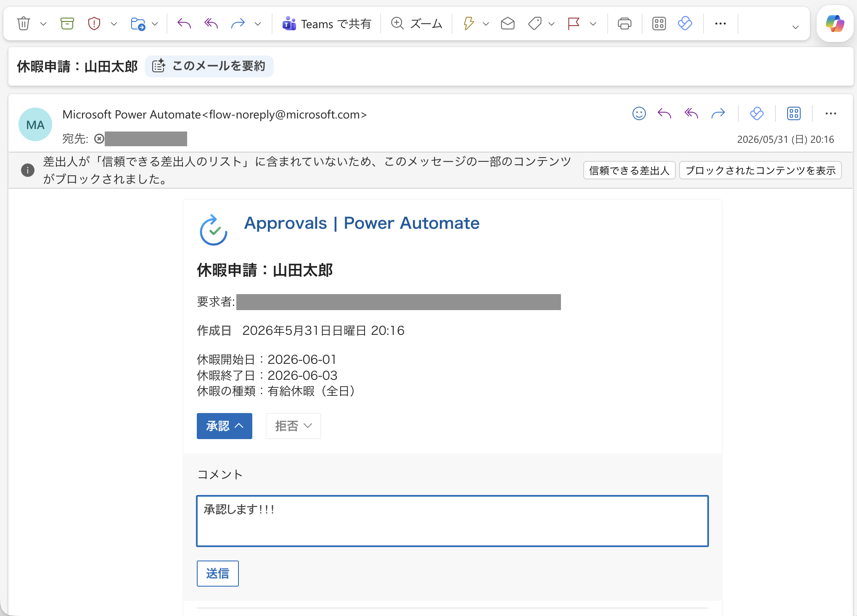Screen dimensions: 857x616
Task: Open apps icon in message header
Action: point(794,113)
